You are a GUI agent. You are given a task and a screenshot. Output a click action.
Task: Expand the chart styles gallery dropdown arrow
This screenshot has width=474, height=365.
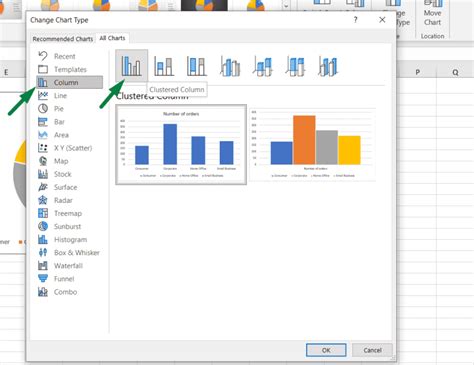pyautogui.click(x=286, y=6)
